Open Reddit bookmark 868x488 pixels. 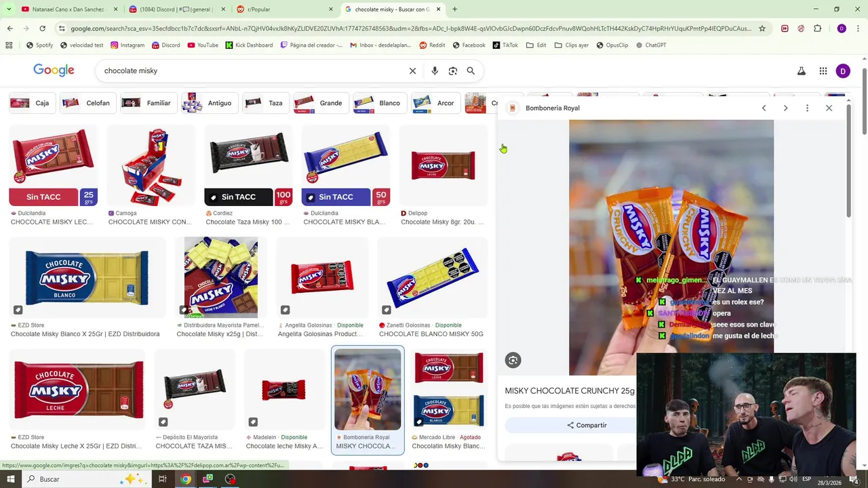(x=432, y=45)
